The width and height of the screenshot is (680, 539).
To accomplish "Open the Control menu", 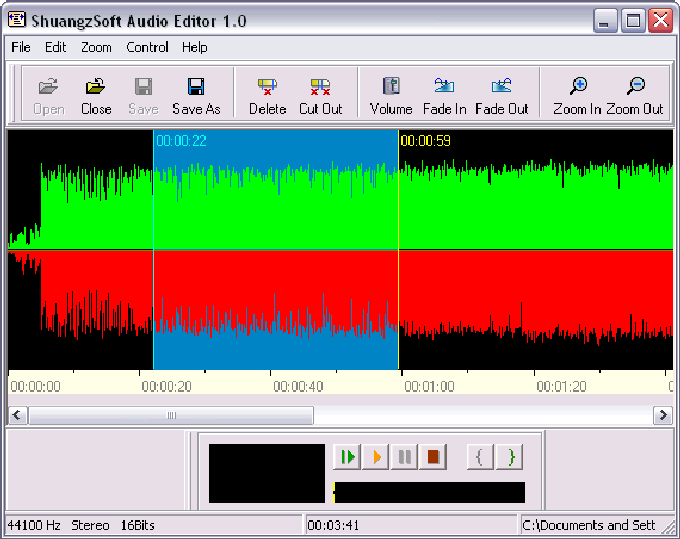I will point(147,47).
